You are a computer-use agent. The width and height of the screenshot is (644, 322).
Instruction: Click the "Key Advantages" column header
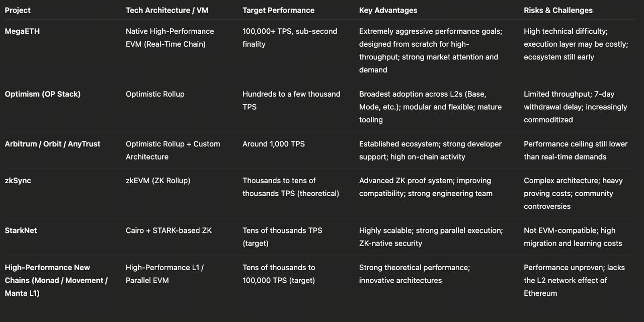click(x=388, y=10)
